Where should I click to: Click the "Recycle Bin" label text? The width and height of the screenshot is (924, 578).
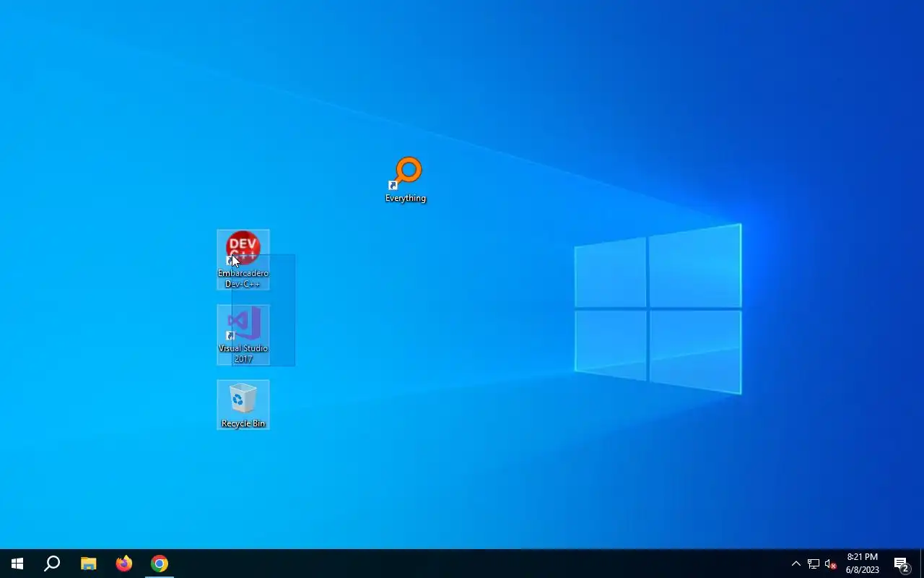pos(243,423)
